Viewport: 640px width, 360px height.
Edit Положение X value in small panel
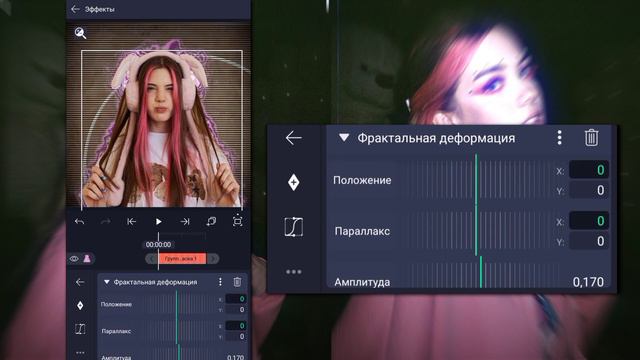236,299
